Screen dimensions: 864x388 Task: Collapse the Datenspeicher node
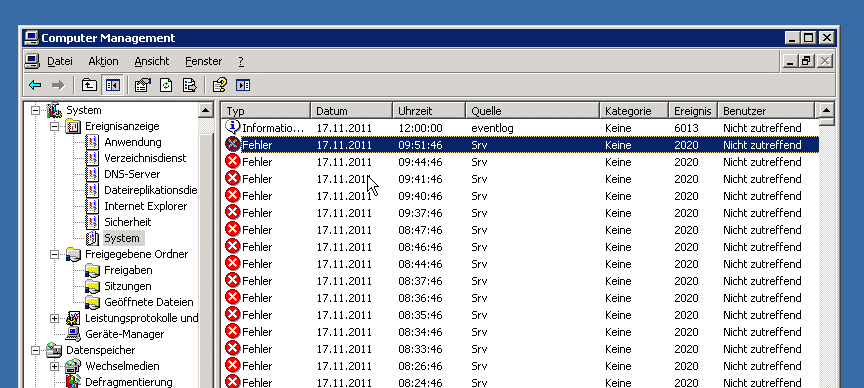35,350
